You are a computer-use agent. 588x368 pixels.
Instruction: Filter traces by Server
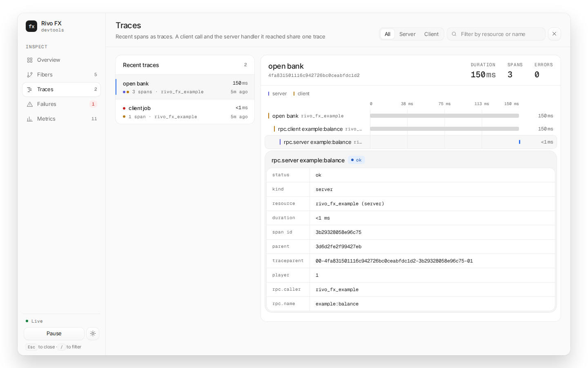408,34
